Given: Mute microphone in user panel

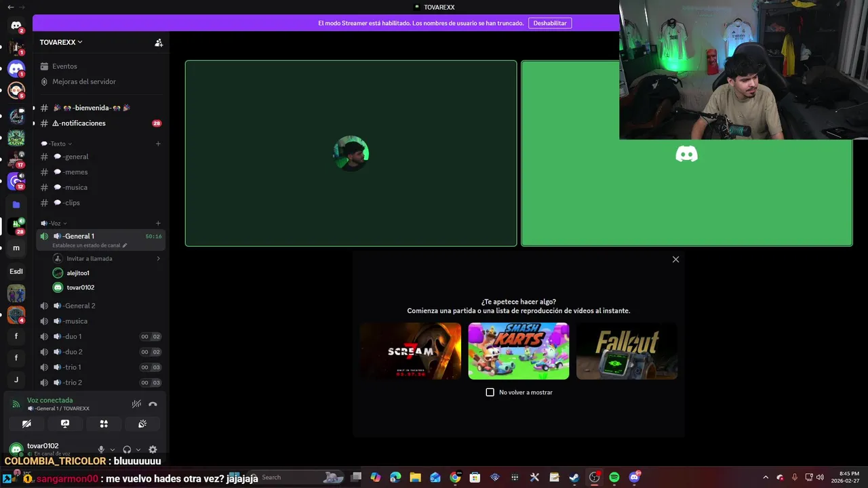Looking at the screenshot, I should click(x=101, y=449).
